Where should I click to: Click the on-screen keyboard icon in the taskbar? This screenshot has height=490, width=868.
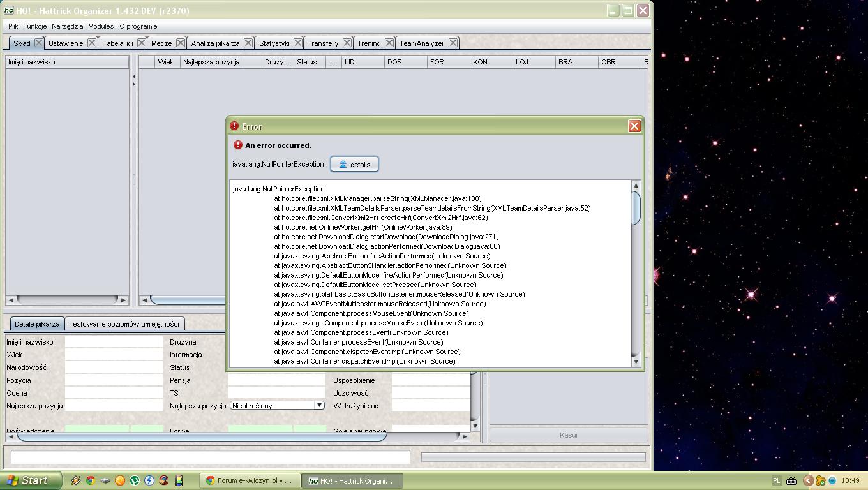click(791, 480)
